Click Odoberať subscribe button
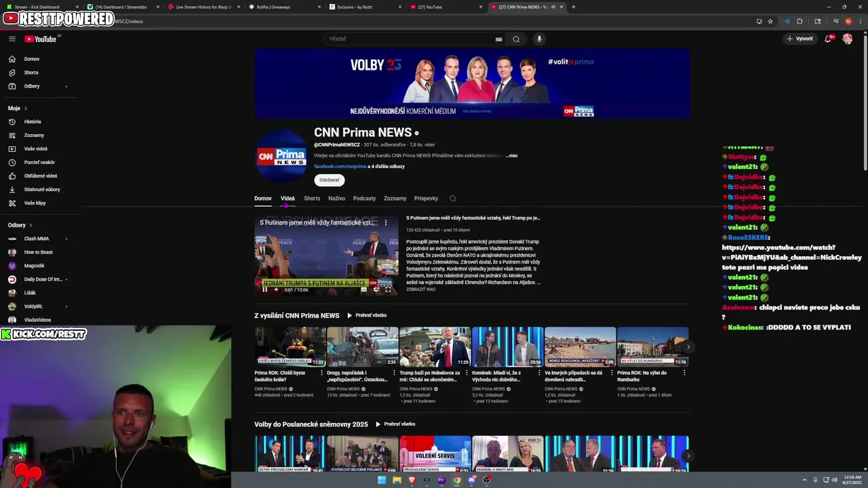Viewport: 868px width, 488px height. (x=330, y=180)
